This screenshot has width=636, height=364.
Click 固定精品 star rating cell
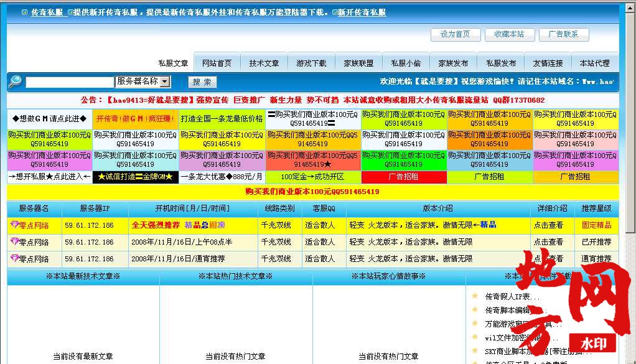tap(596, 225)
